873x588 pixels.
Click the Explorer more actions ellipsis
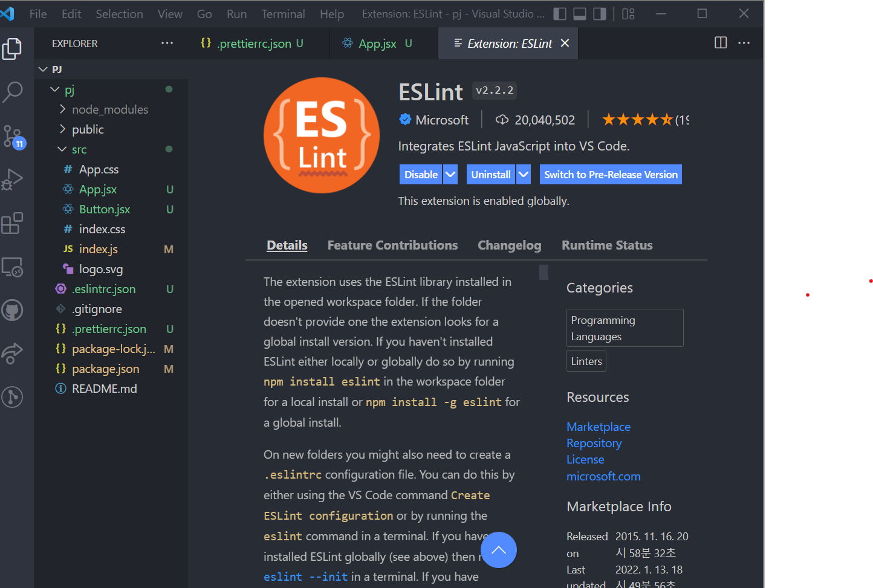pos(167,43)
